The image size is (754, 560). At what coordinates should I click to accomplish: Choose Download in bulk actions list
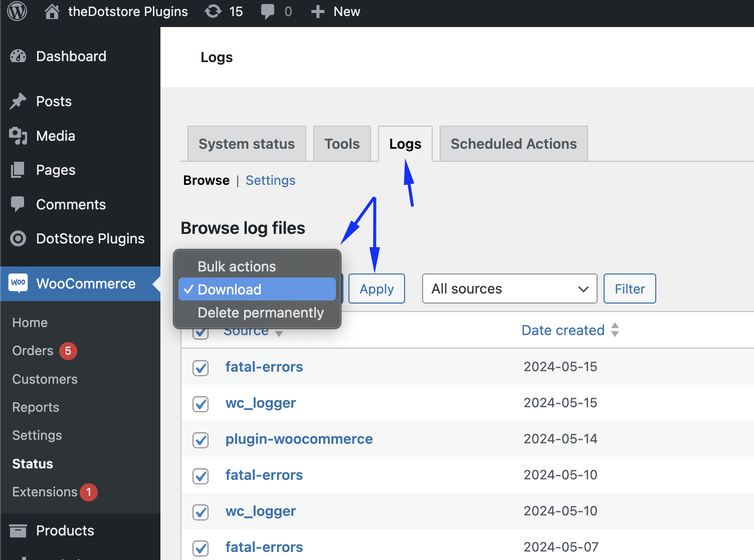point(257,290)
